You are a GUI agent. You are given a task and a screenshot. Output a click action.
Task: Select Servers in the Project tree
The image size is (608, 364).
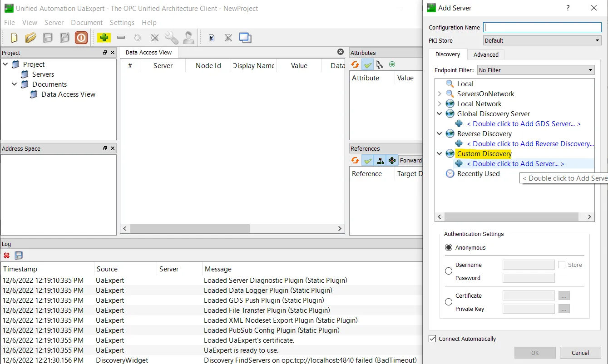[x=43, y=74]
